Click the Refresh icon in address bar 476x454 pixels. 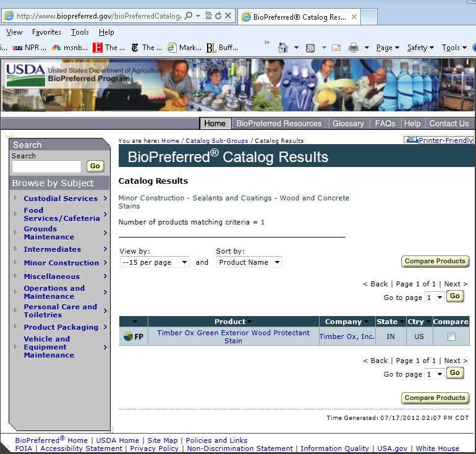[x=218, y=15]
